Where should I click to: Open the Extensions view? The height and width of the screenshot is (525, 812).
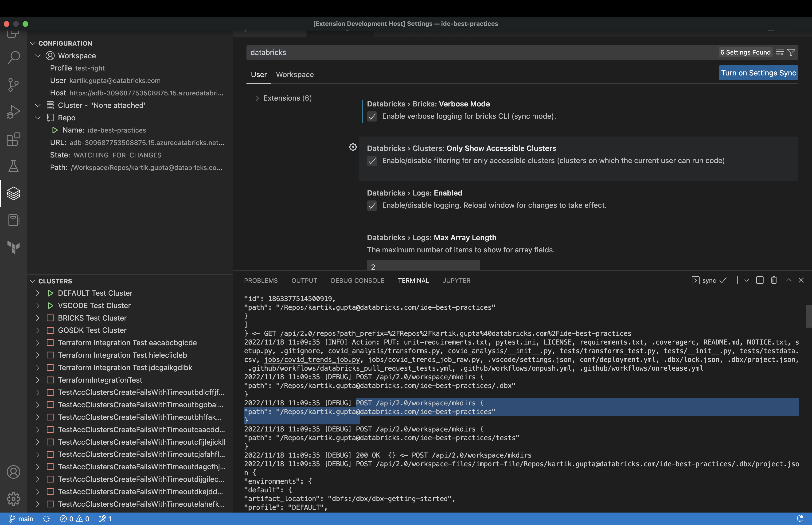click(13, 139)
